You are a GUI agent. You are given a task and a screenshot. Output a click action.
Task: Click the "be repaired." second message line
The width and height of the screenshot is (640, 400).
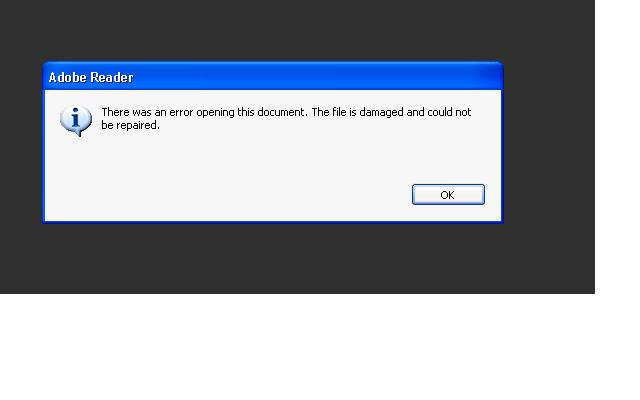click(x=130, y=125)
